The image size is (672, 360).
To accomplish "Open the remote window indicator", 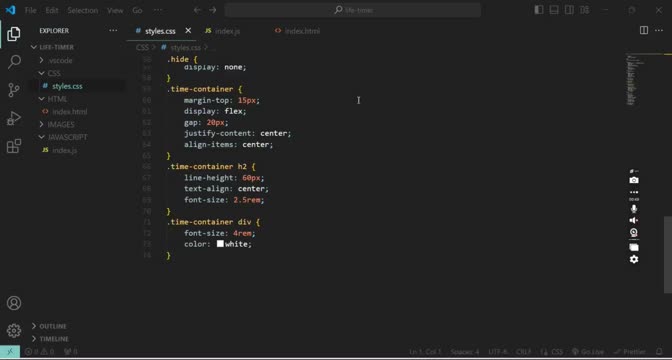I will 10,352.
